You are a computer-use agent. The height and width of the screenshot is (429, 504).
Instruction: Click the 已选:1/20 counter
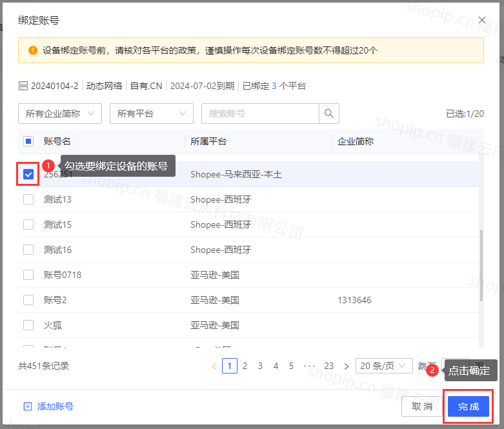[465, 114]
